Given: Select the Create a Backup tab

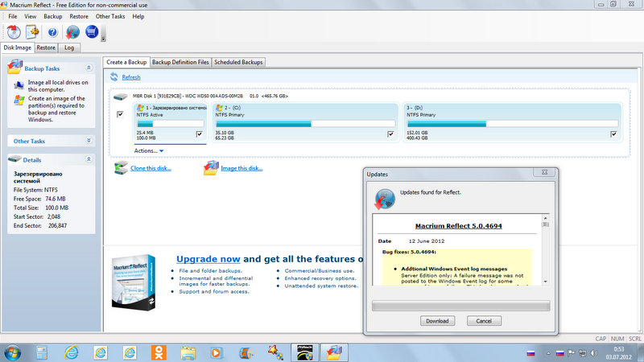Looking at the screenshot, I should coord(126,62).
